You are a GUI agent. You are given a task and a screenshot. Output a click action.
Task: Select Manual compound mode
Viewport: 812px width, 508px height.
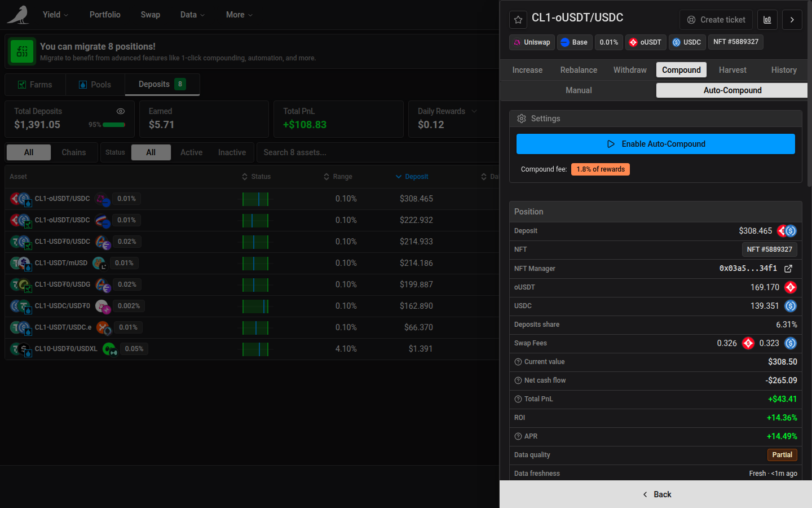point(579,90)
